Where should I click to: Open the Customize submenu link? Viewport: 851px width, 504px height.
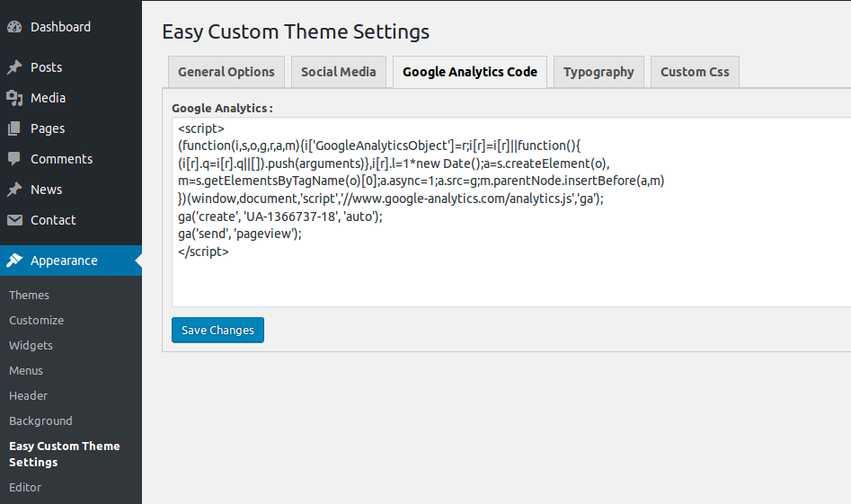[37, 320]
